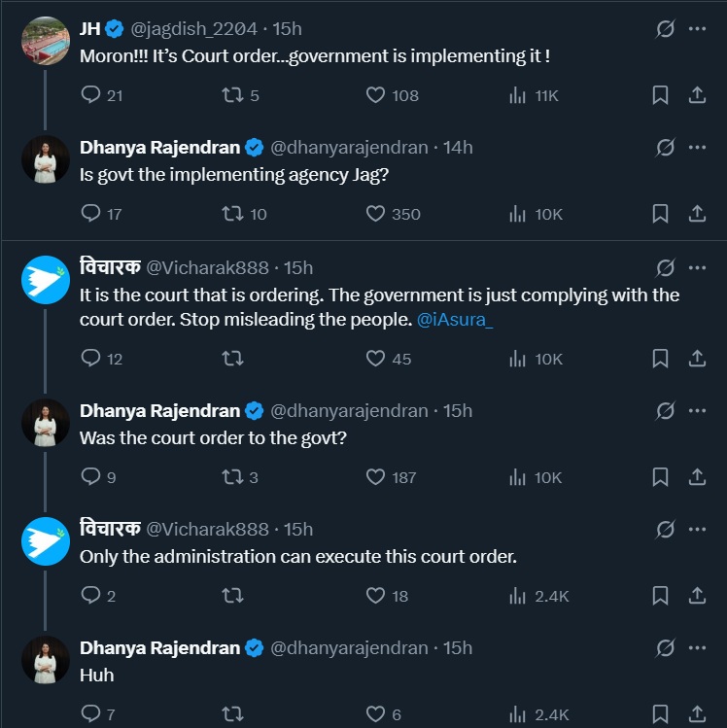Image resolution: width=727 pixels, height=728 pixels.
Task: Open Dhanya Rajendran's name on "Huh" tweet
Action: click(159, 647)
